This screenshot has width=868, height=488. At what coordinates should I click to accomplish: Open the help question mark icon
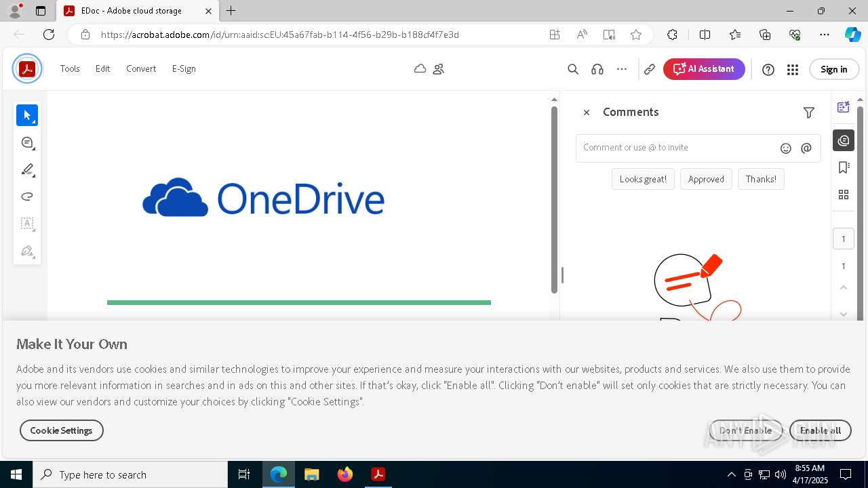point(768,69)
